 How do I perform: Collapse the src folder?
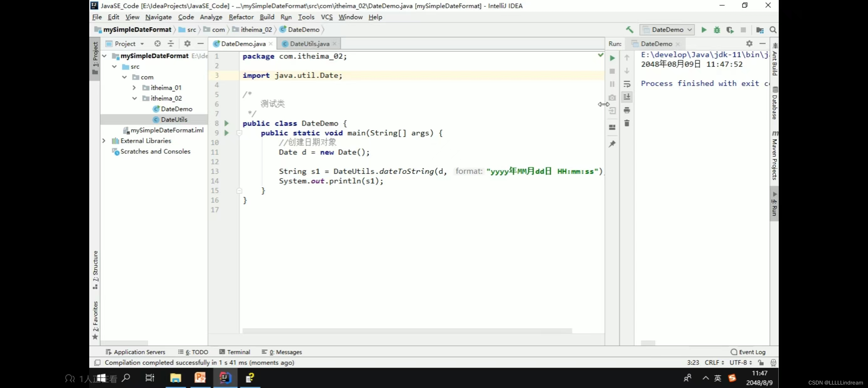(x=114, y=67)
